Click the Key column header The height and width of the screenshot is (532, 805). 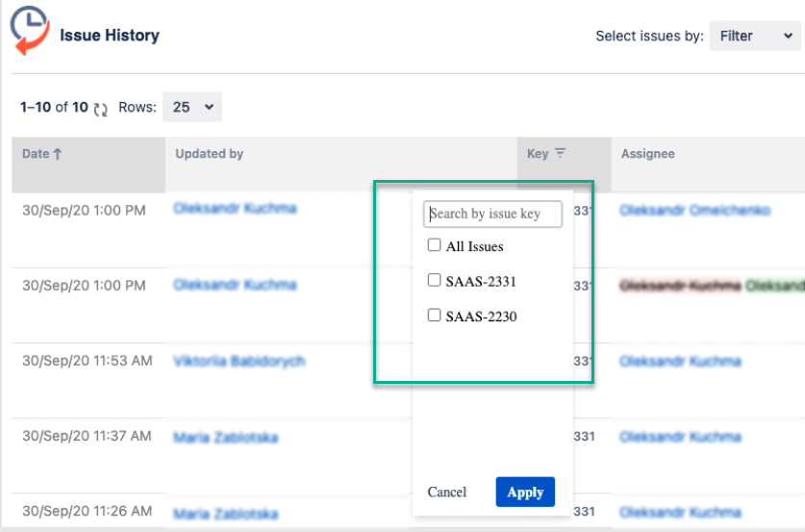click(x=564, y=165)
